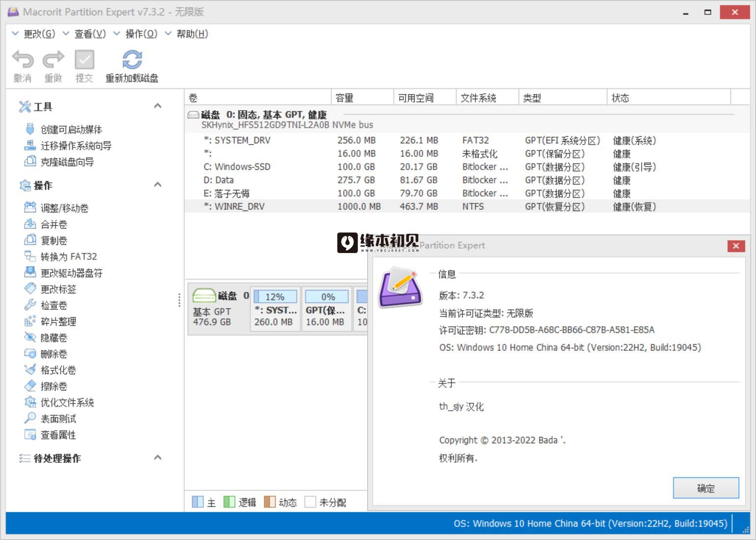
Task: Select the E: 落子无悔 volume row
Action: tap(467, 193)
